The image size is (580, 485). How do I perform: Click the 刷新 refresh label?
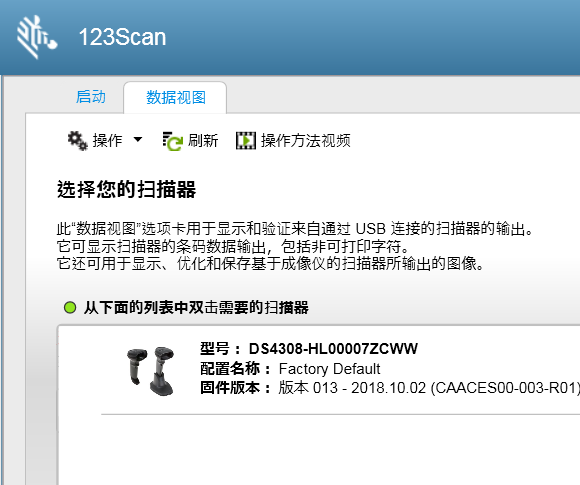203,141
